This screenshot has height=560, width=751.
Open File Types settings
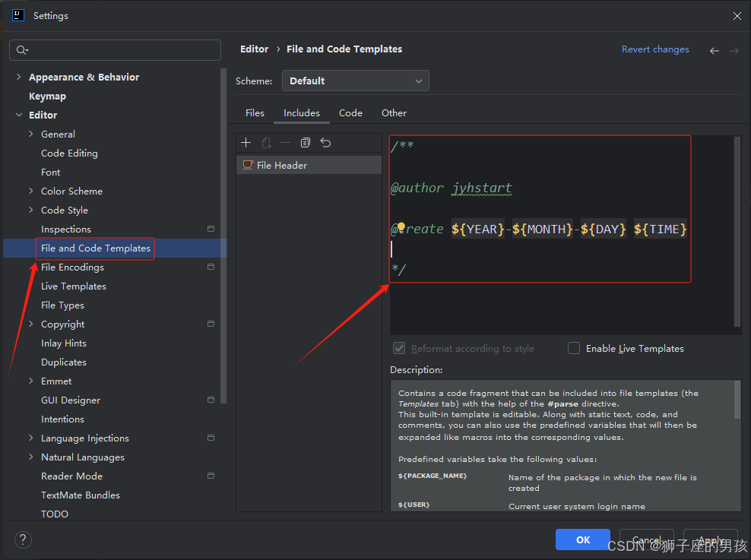[x=63, y=305]
